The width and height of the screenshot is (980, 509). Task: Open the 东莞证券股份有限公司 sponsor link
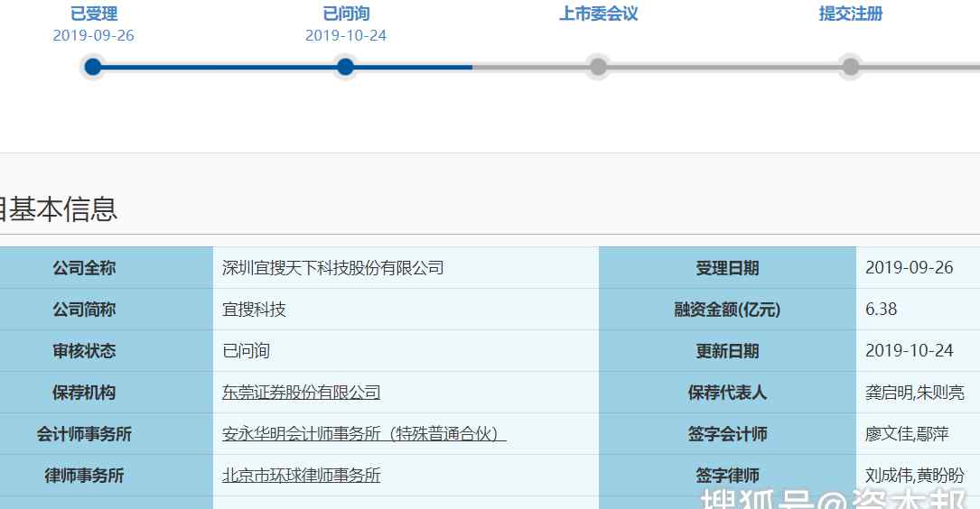[x=302, y=393]
